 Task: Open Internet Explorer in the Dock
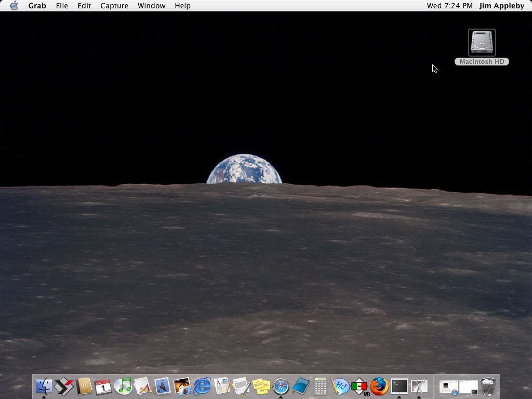(x=202, y=386)
